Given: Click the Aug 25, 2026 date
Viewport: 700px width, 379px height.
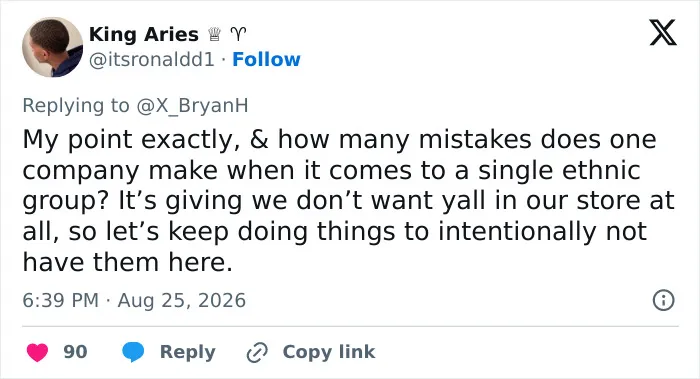Looking at the screenshot, I should 182,300.
